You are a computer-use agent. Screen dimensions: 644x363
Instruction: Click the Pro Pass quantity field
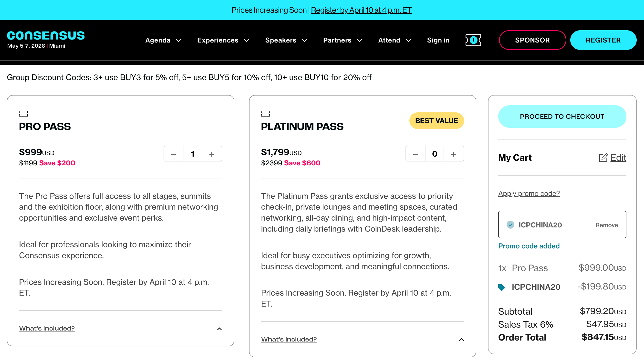pos(193,154)
